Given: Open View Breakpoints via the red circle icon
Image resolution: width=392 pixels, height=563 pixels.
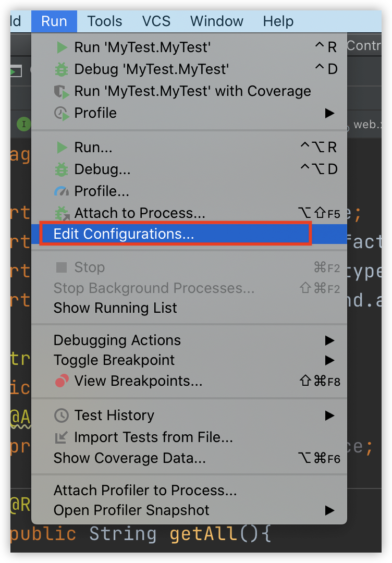Looking at the screenshot, I should (x=61, y=381).
